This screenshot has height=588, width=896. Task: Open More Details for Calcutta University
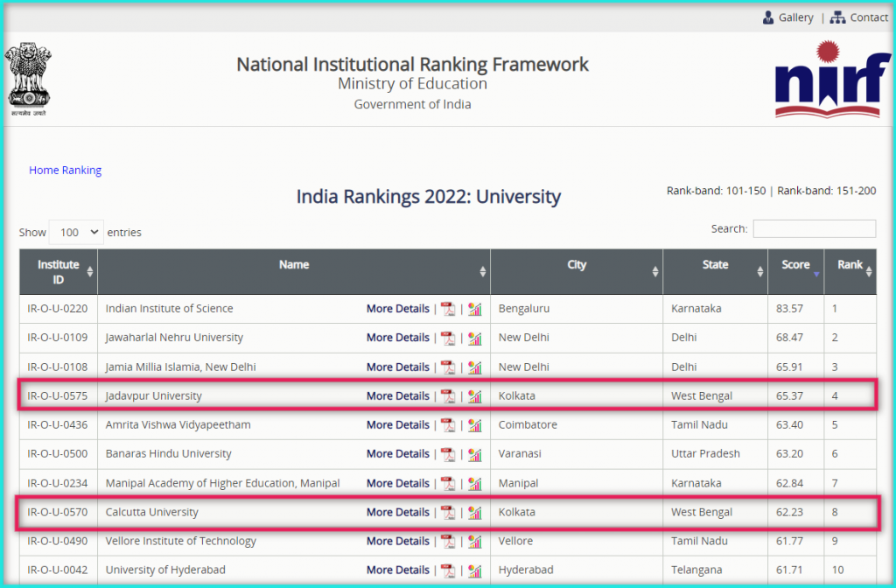(x=398, y=513)
